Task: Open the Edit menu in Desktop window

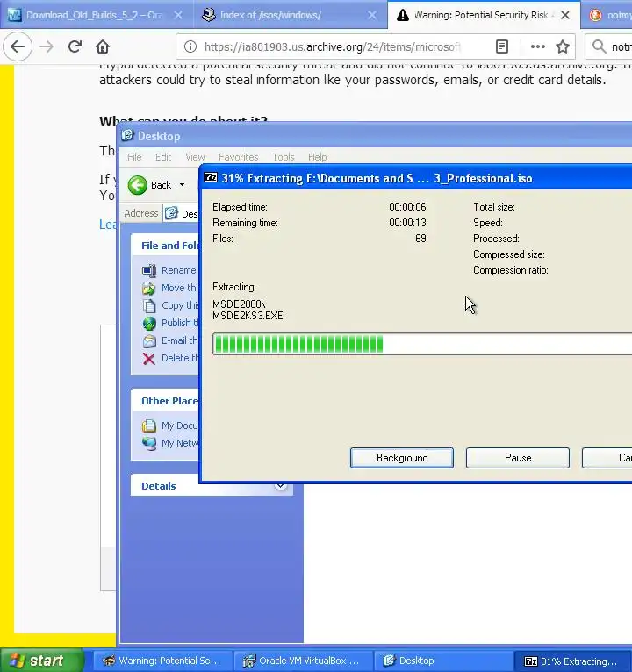Action: pyautogui.click(x=163, y=157)
